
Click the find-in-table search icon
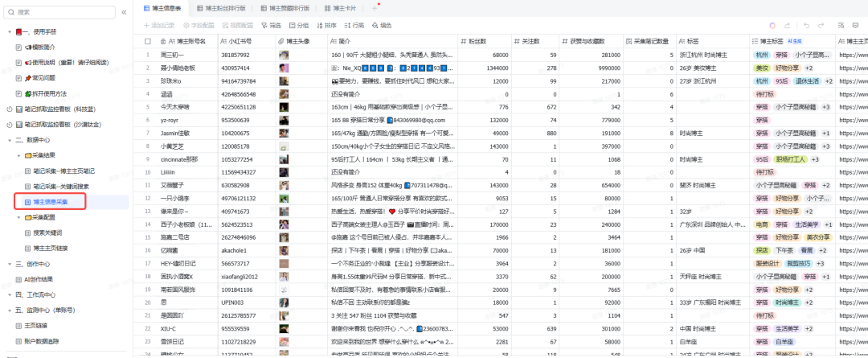(x=841, y=26)
